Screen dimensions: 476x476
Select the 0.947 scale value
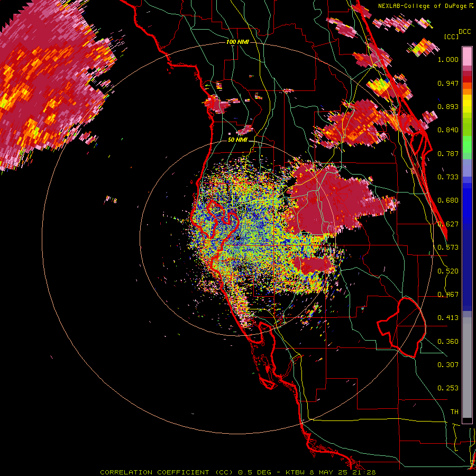click(448, 83)
